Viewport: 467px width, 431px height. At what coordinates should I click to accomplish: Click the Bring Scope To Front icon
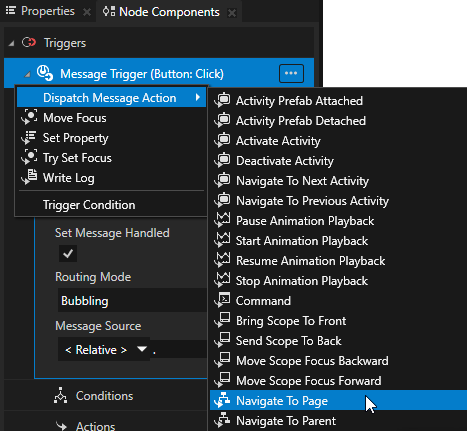point(222,320)
